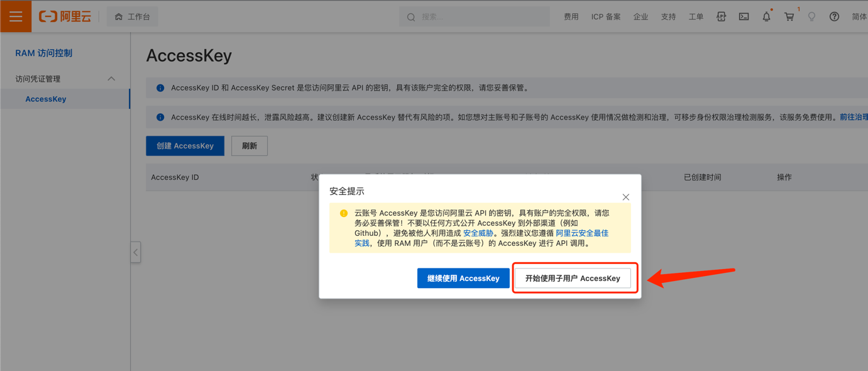Click the AccessKey page heading
This screenshot has height=371, width=868.
click(189, 55)
